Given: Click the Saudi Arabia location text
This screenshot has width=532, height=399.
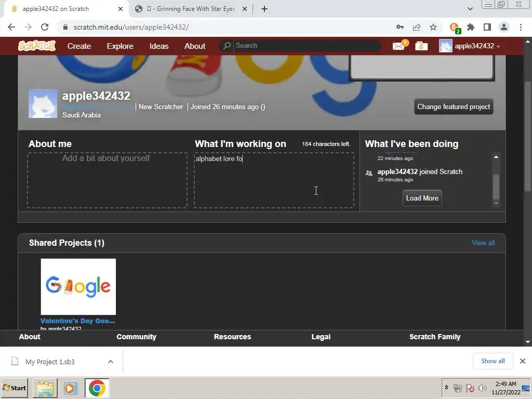Looking at the screenshot, I should tap(82, 115).
